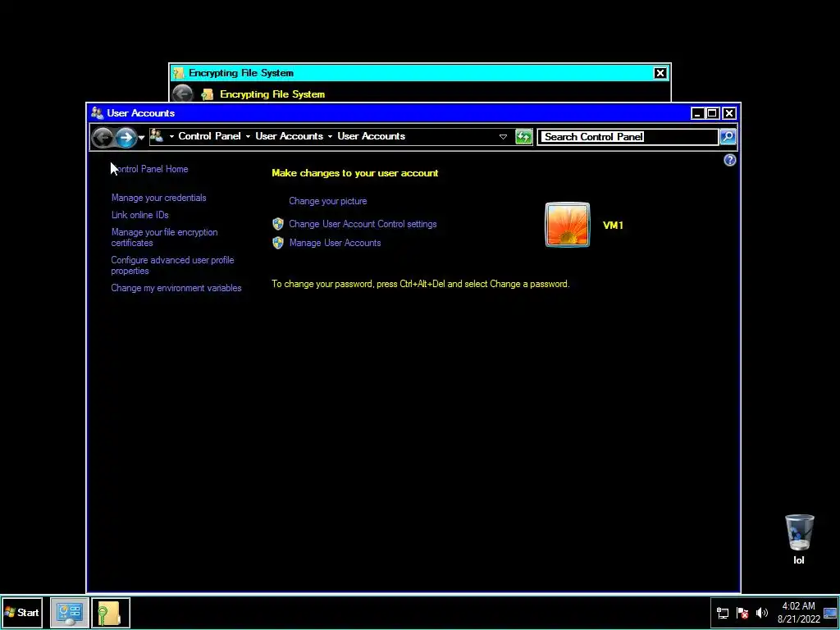Click the Forward arrow in User Accounts
840x630 pixels.
click(x=126, y=137)
